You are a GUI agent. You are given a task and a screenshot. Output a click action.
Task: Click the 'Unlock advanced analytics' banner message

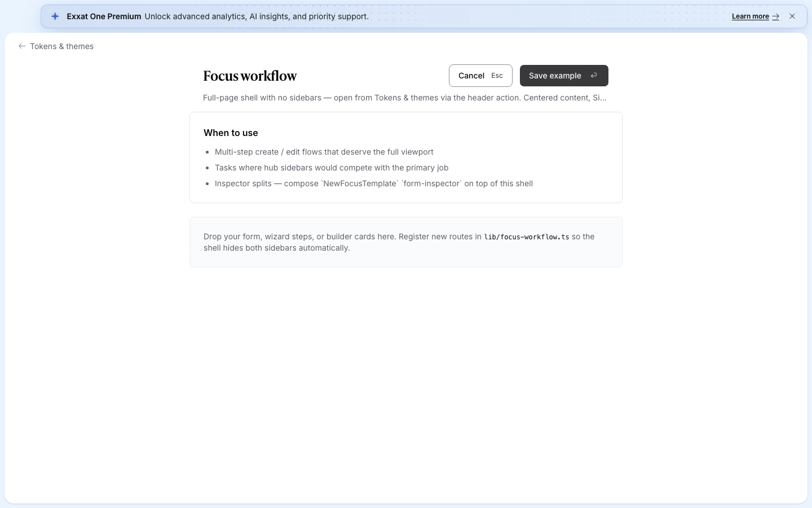point(257,16)
